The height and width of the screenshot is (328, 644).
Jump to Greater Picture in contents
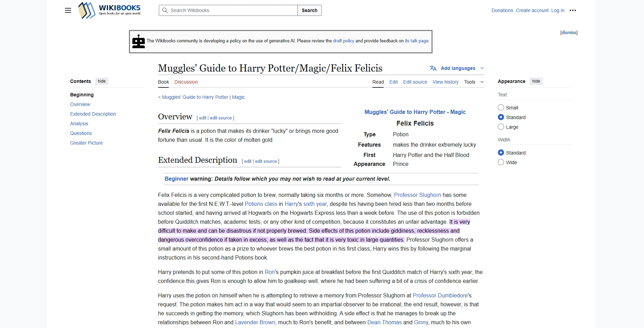[x=86, y=143]
